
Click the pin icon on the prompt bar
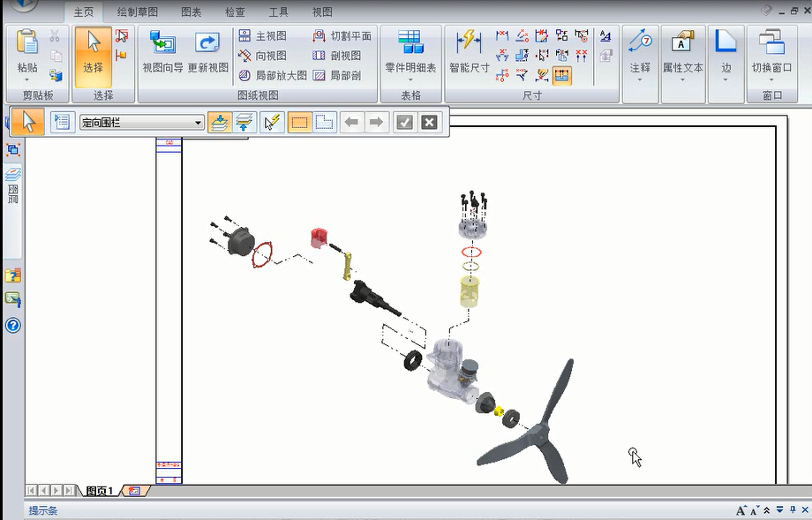tap(793, 510)
